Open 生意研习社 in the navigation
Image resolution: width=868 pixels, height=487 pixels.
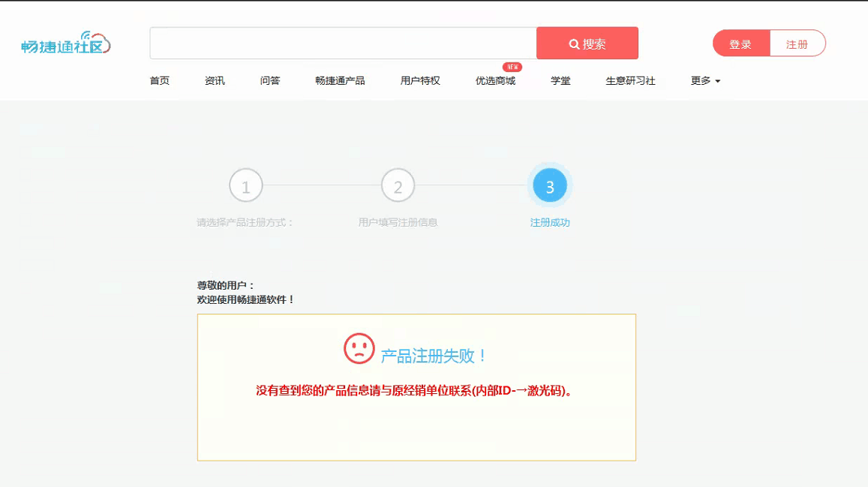pyautogui.click(x=630, y=81)
